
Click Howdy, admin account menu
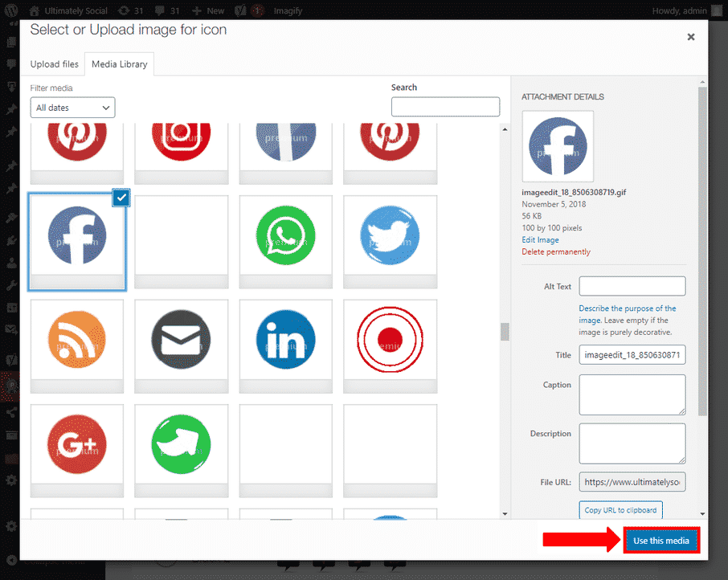pos(686,10)
